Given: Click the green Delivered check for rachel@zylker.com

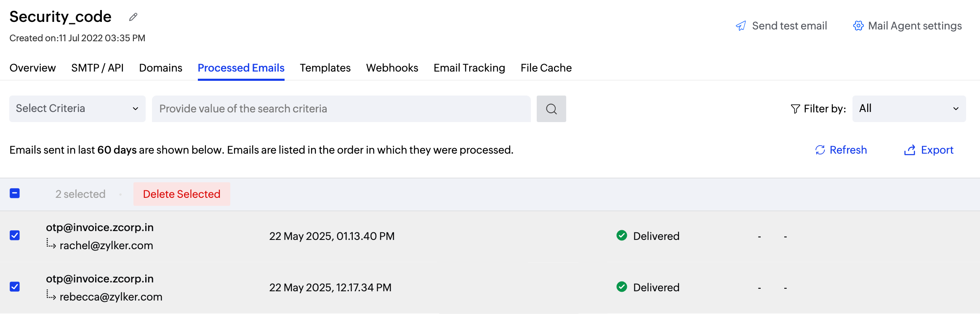Looking at the screenshot, I should [x=622, y=236].
